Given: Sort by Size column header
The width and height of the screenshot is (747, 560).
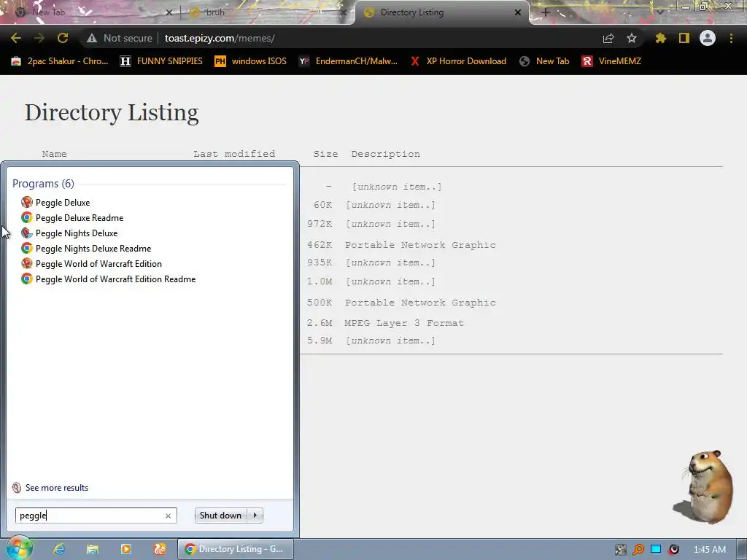Looking at the screenshot, I should 325,154.
